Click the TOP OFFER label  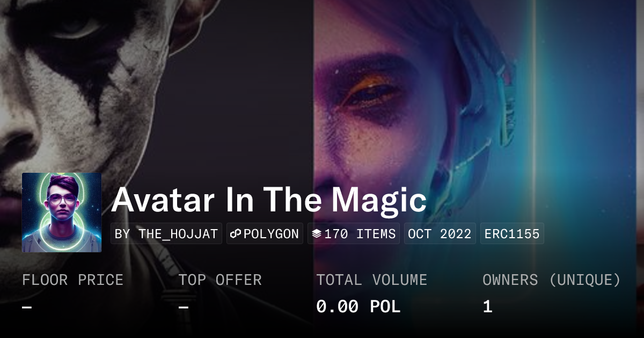(x=220, y=280)
